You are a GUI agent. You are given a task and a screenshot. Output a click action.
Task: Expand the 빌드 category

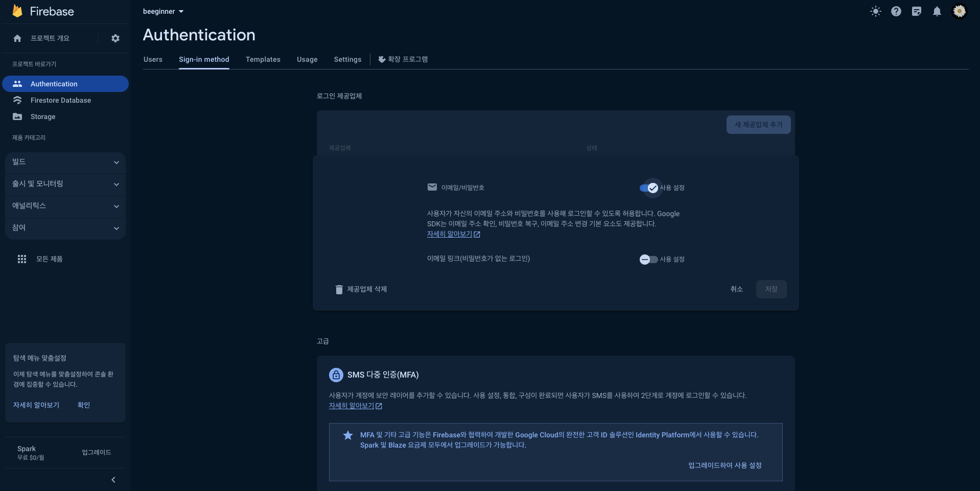click(65, 162)
